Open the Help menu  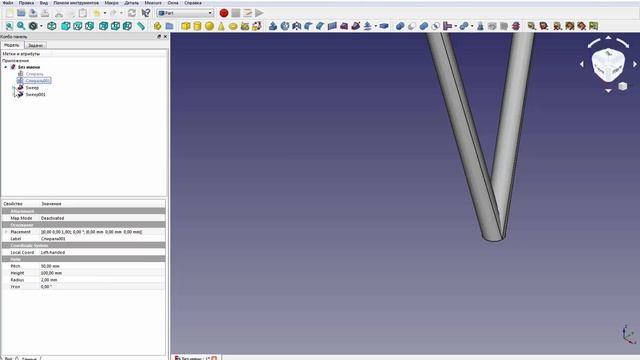[x=193, y=3]
